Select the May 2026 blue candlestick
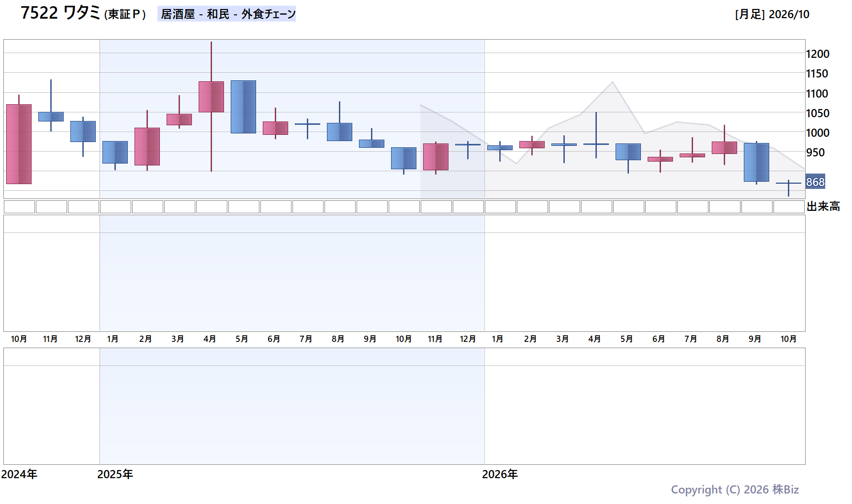Screen dimensions: 852x504 tap(628, 152)
